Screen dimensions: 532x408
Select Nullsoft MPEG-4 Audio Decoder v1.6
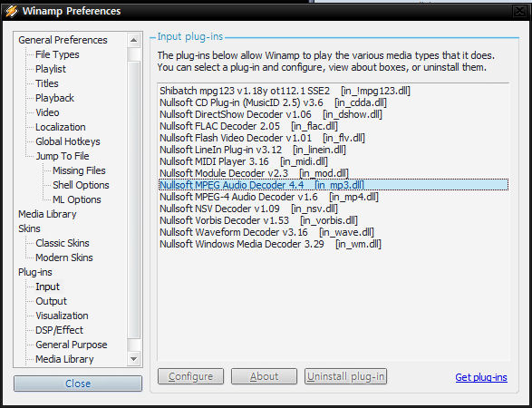click(334, 197)
